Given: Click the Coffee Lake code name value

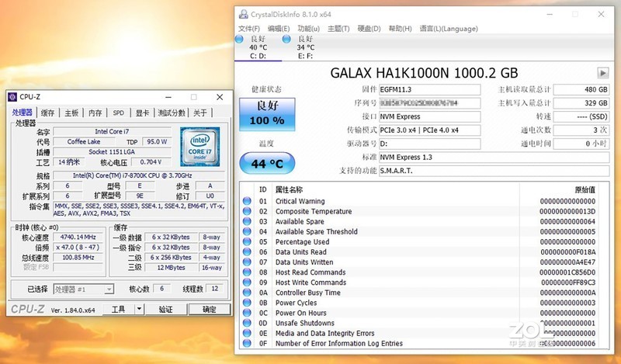Looking at the screenshot, I should tap(84, 141).
